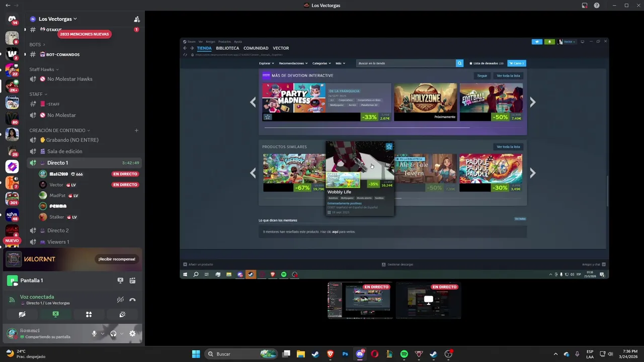Open the activities launcher icon
The height and width of the screenshot is (362, 644).
[x=89, y=314]
